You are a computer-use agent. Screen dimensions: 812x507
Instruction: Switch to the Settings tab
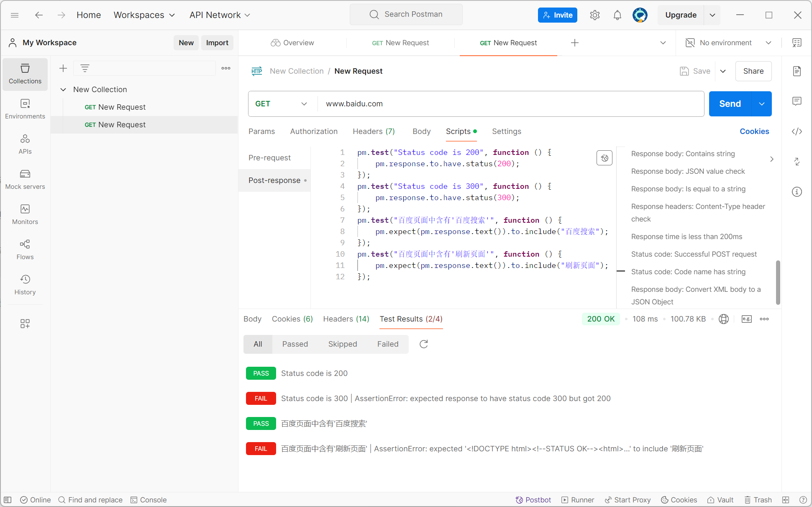coord(507,131)
